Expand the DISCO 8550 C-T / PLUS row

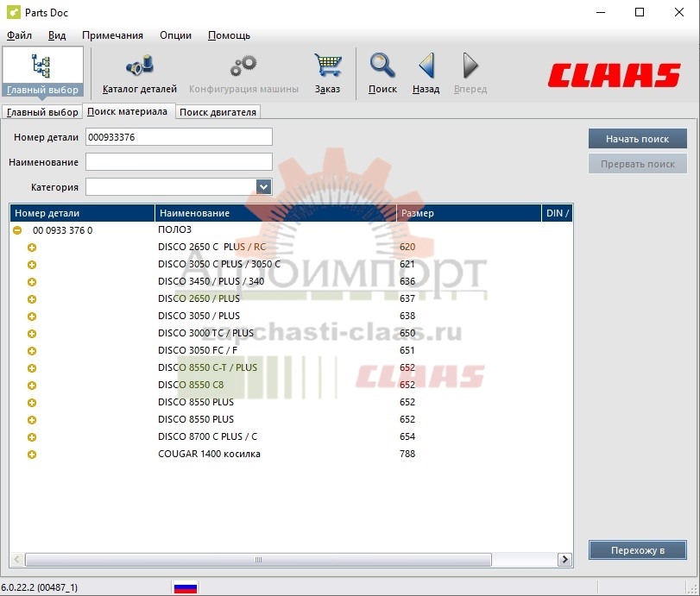pyautogui.click(x=32, y=368)
